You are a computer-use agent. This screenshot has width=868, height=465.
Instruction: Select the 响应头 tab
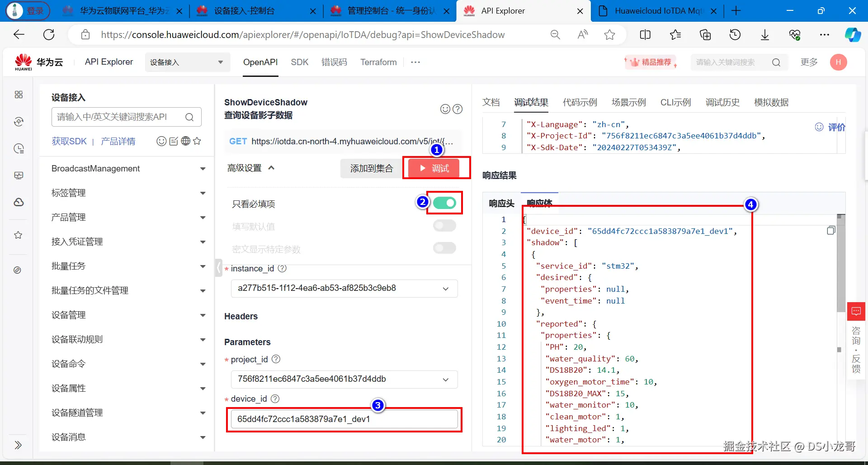[501, 204]
